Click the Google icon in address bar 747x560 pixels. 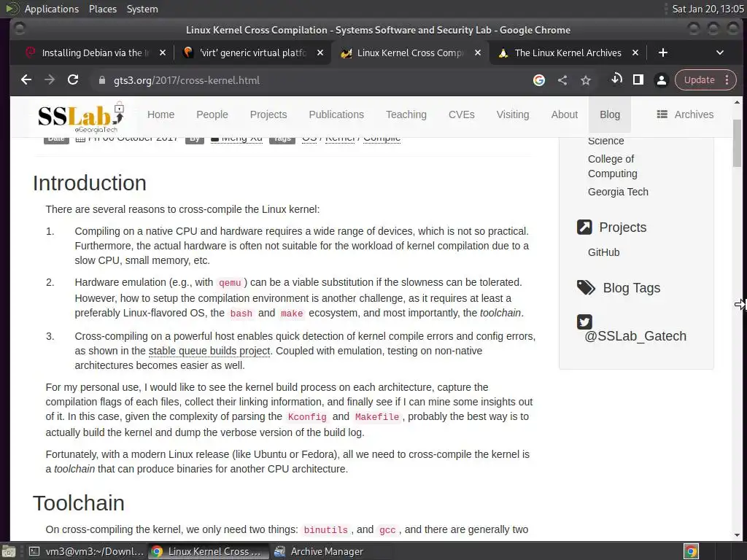539,80
